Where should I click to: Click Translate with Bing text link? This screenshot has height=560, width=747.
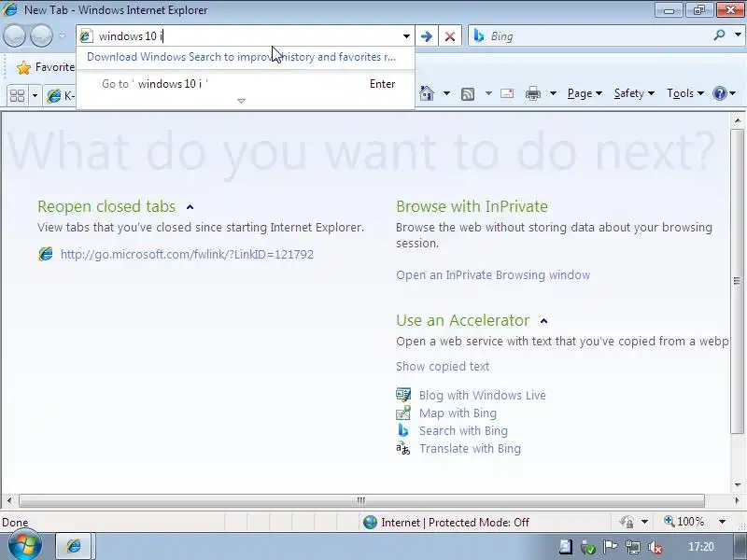(470, 449)
